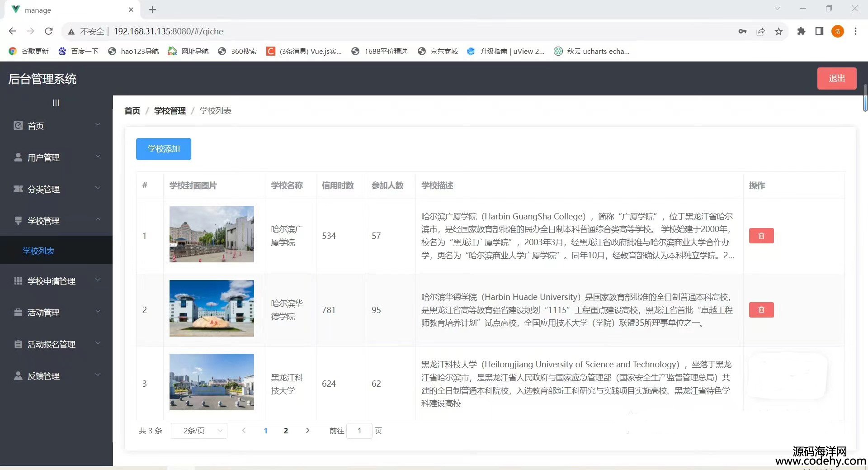
Task: Click the 用户管理 user icon
Action: tap(18, 157)
